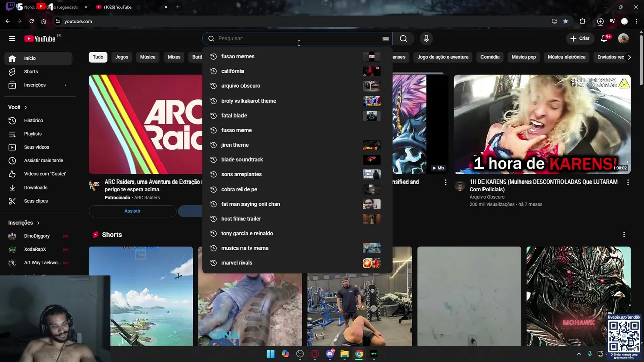Viewport: 644px width, 362px height.
Task: Open the MOHAWK robot short thumbnail
Action: point(578,296)
